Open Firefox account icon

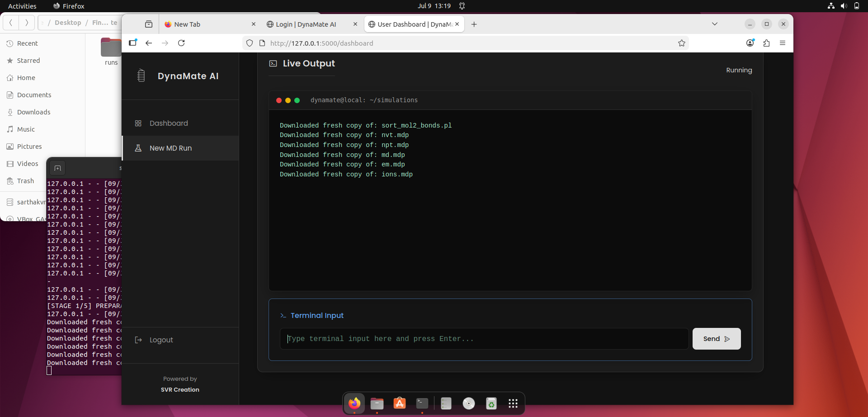coord(750,43)
